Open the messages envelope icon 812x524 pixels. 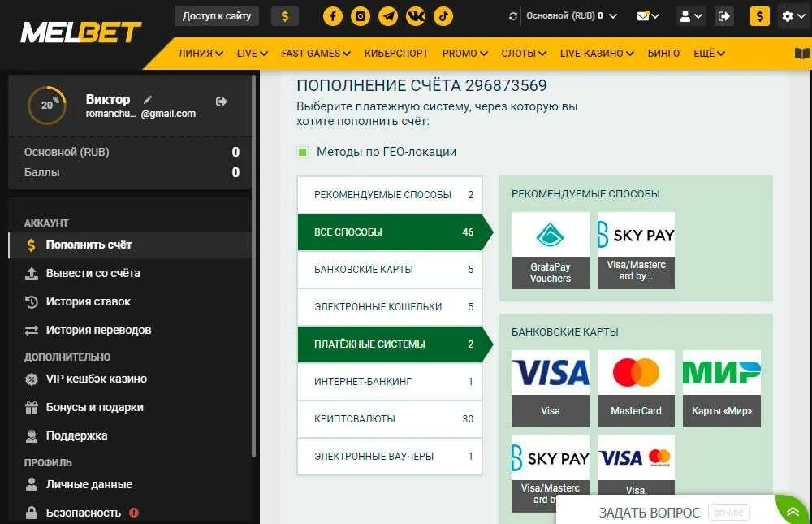tap(647, 16)
